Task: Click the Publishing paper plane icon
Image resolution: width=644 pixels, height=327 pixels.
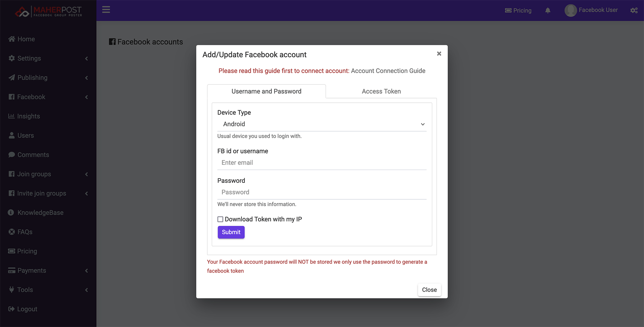Action: coord(12,77)
